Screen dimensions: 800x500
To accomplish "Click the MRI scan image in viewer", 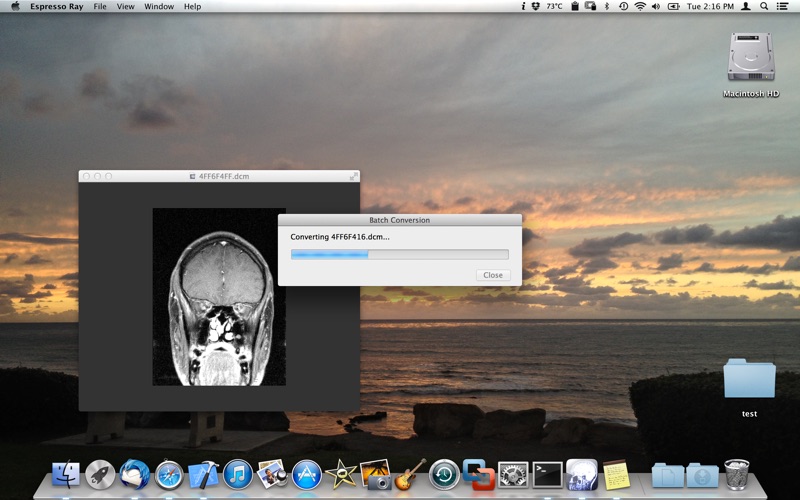I will point(219,297).
